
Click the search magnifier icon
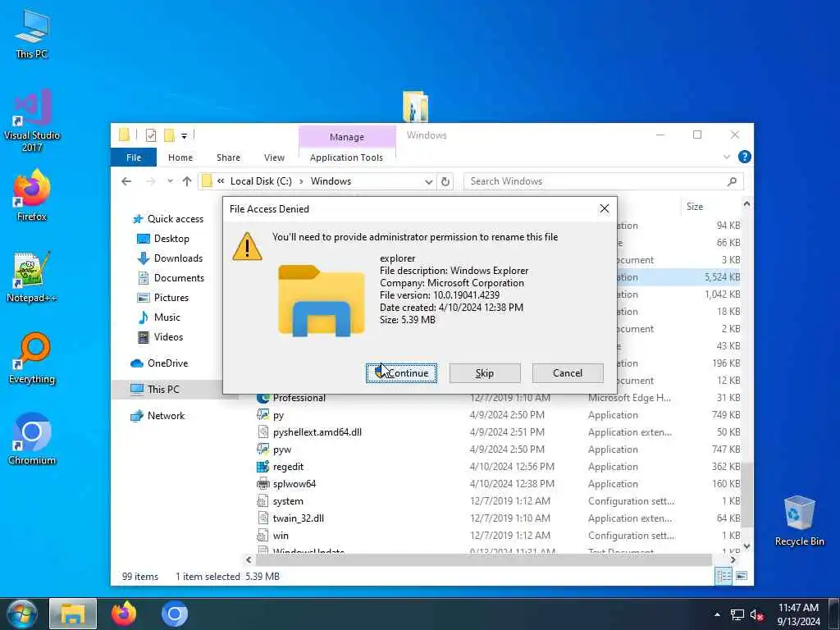(732, 181)
